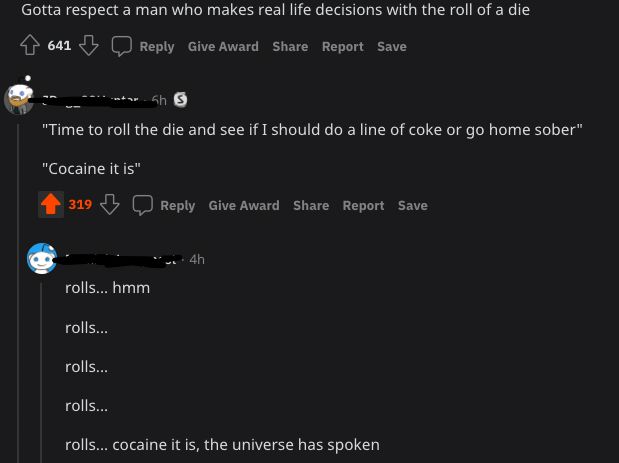Viewport: 619px width, 463px height.
Task: Downvote the comment with 319 points
Action: [110, 205]
